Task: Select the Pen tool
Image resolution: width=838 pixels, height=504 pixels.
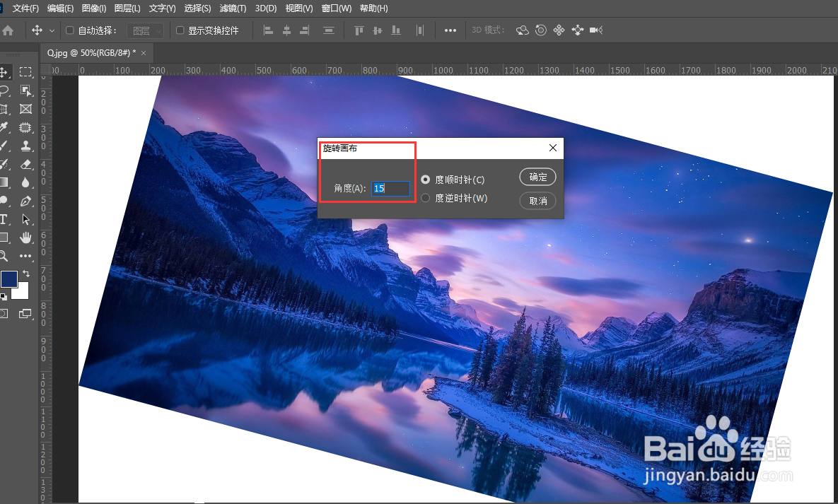Action: point(25,201)
